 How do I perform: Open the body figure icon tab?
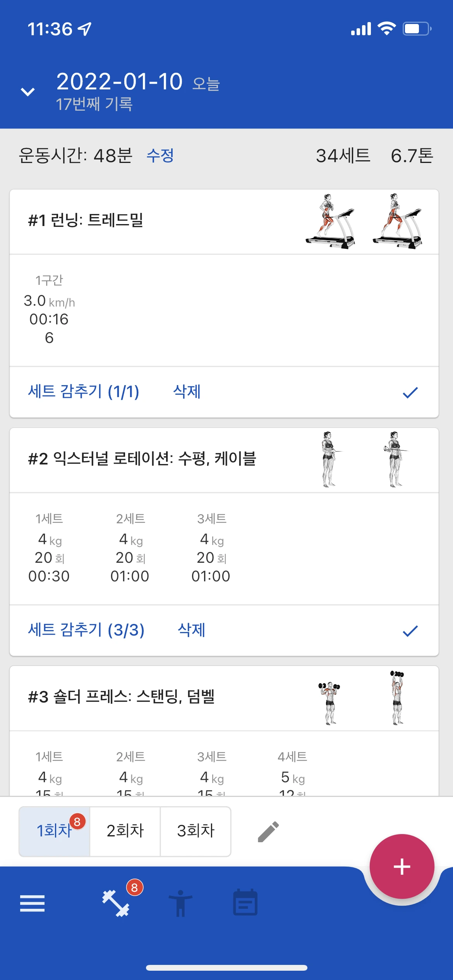(180, 903)
